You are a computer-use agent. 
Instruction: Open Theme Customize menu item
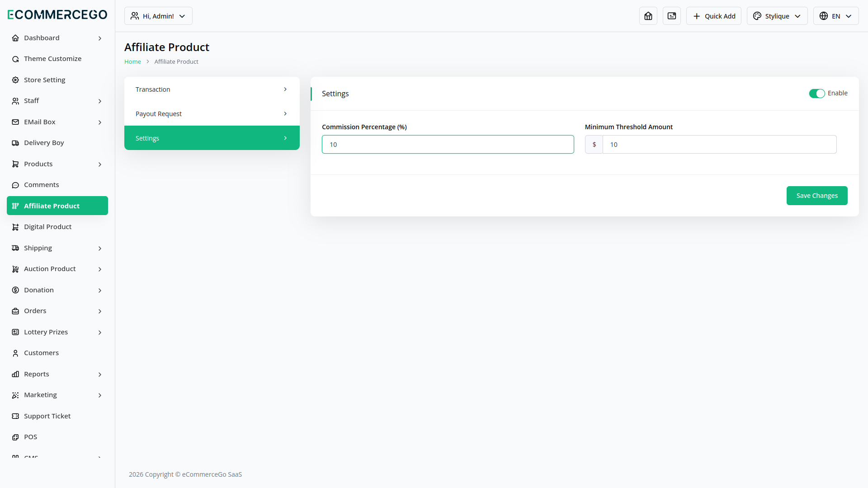pyautogui.click(x=57, y=59)
